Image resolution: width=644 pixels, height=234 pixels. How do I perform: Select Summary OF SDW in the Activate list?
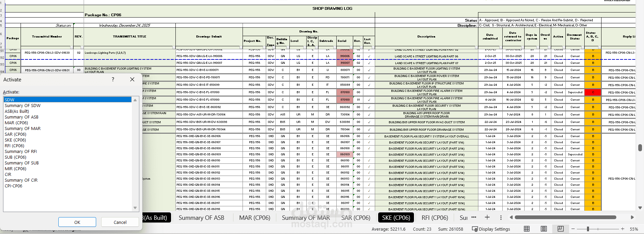pos(23,105)
